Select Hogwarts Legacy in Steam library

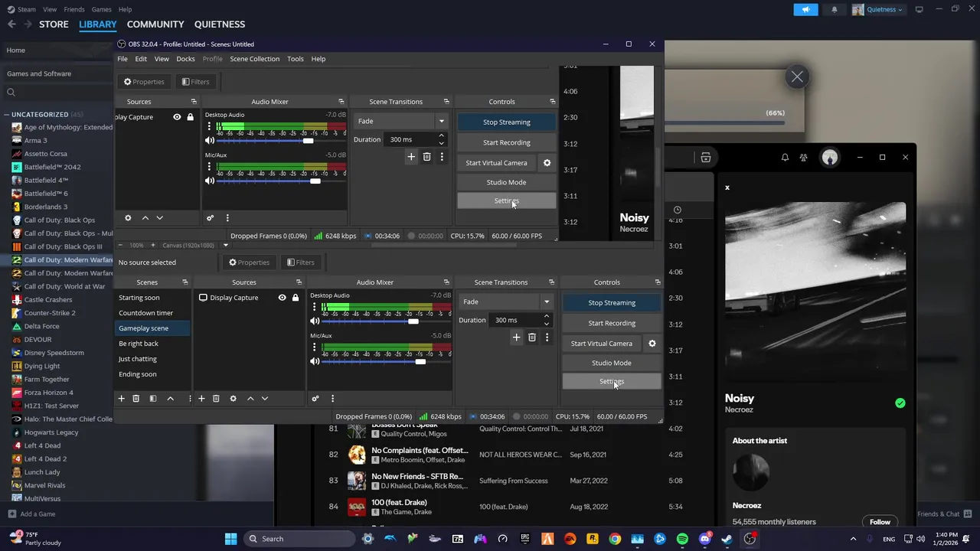57,432
